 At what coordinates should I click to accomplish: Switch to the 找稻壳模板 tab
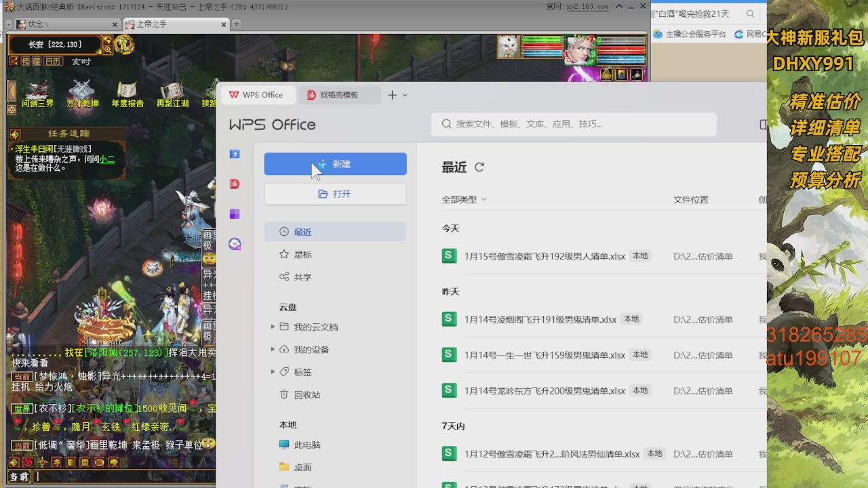pos(338,95)
